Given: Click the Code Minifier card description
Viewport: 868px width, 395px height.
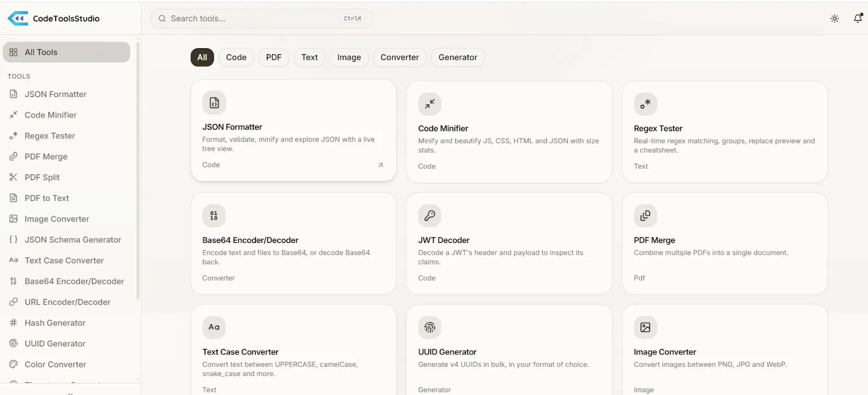Looking at the screenshot, I should [508, 145].
